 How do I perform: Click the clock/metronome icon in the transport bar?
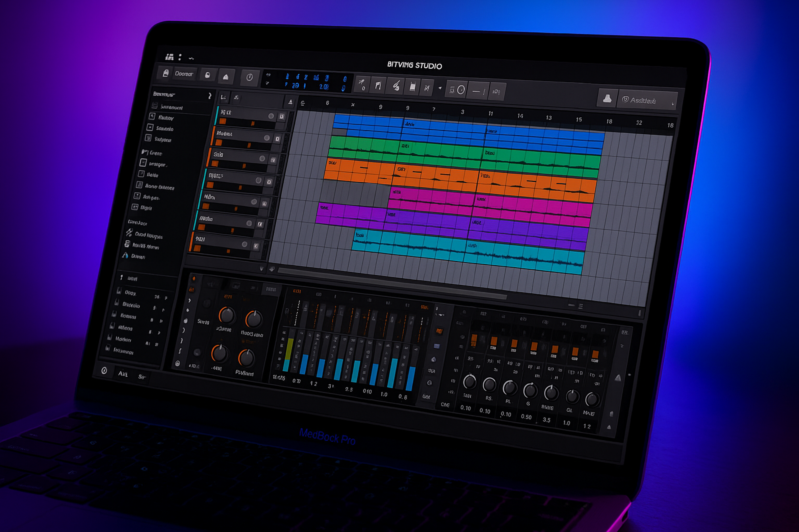(x=249, y=77)
